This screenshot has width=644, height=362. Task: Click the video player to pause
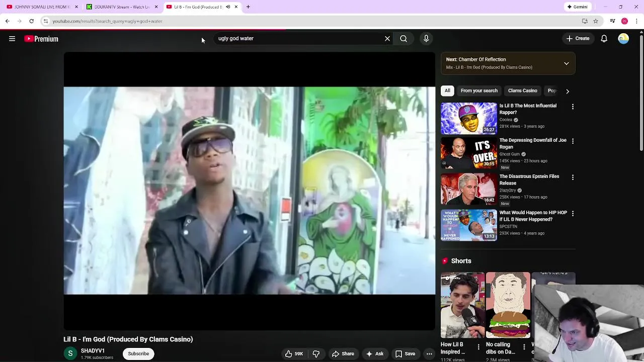(249, 191)
